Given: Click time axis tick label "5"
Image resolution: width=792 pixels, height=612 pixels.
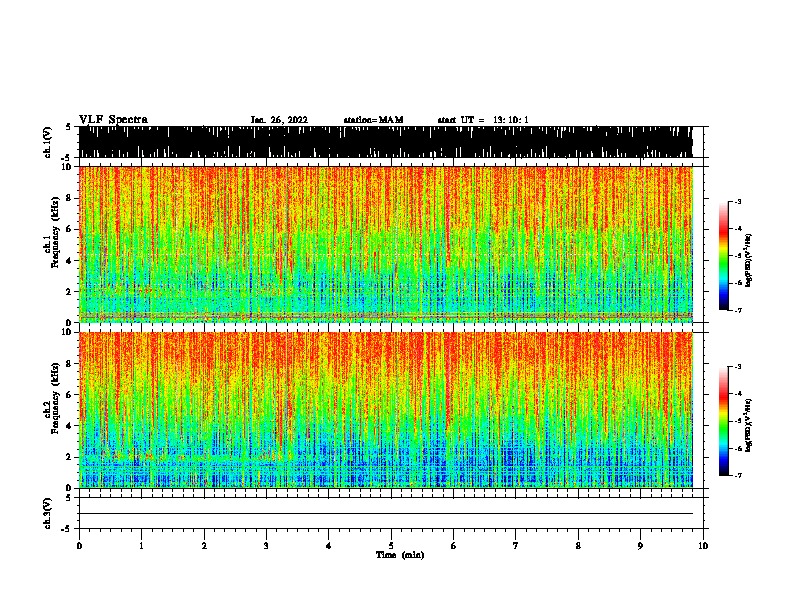Looking at the screenshot, I should (x=391, y=546).
